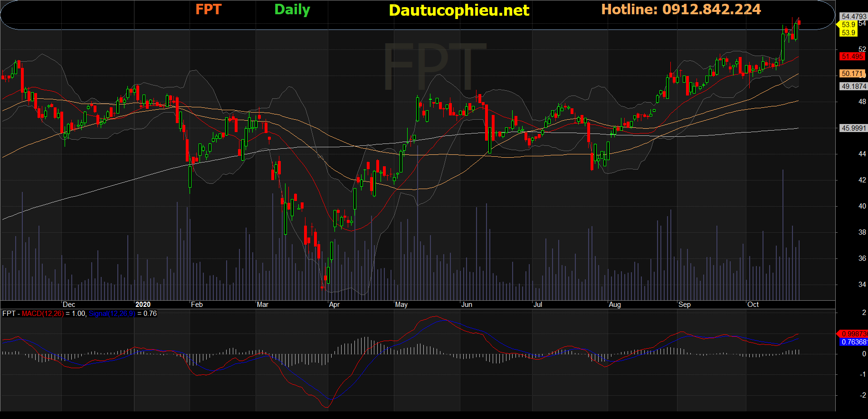Select the 49.1874 price label
Image resolution: width=868 pixels, height=419 pixels.
(x=853, y=86)
